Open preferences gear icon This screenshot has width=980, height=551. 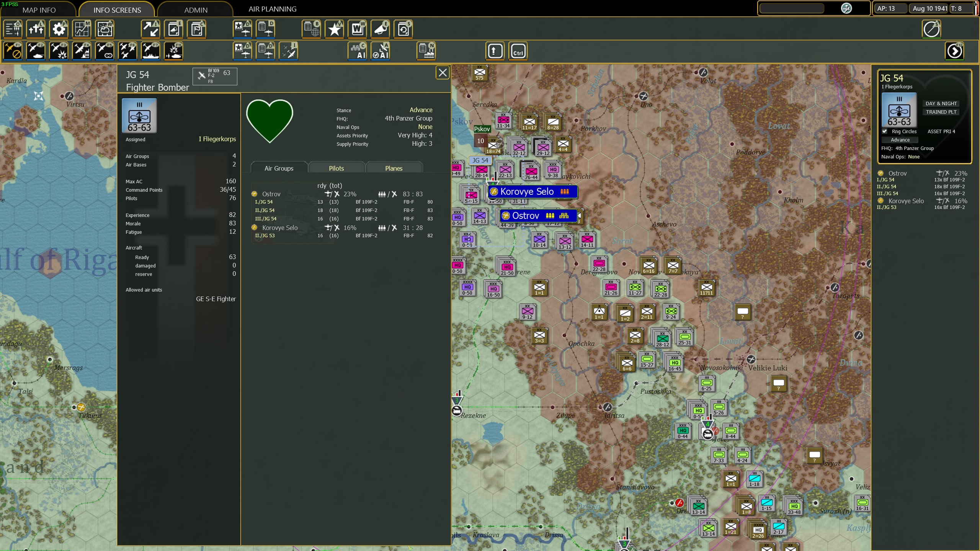(x=59, y=29)
